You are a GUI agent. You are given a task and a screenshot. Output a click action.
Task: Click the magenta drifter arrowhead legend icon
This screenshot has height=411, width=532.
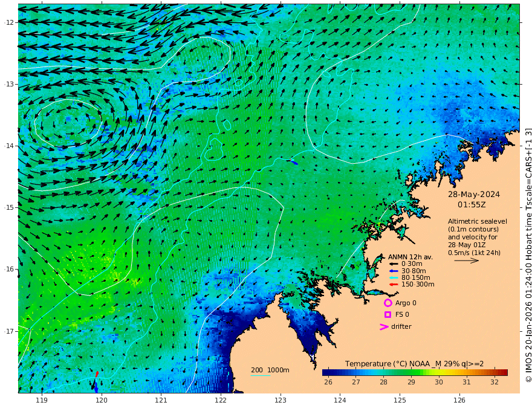pos(384,326)
